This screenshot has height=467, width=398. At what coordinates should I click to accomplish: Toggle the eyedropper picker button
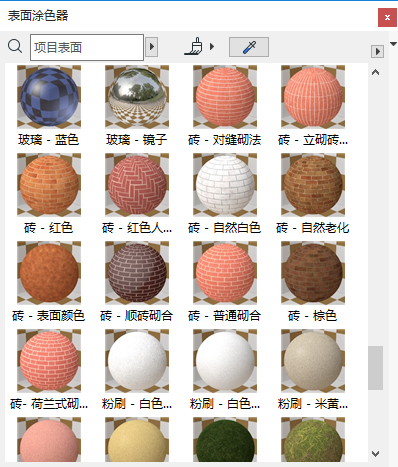click(249, 47)
